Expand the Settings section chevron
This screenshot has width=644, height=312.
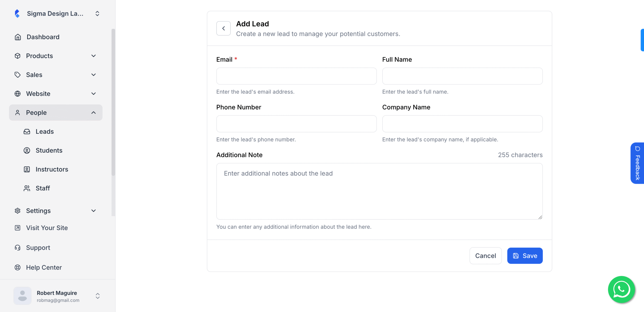point(94,211)
